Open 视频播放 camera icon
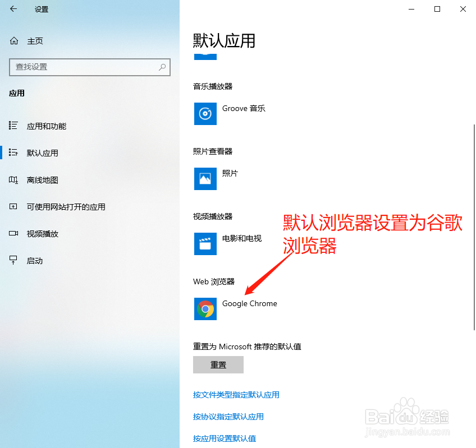 [x=15, y=233]
